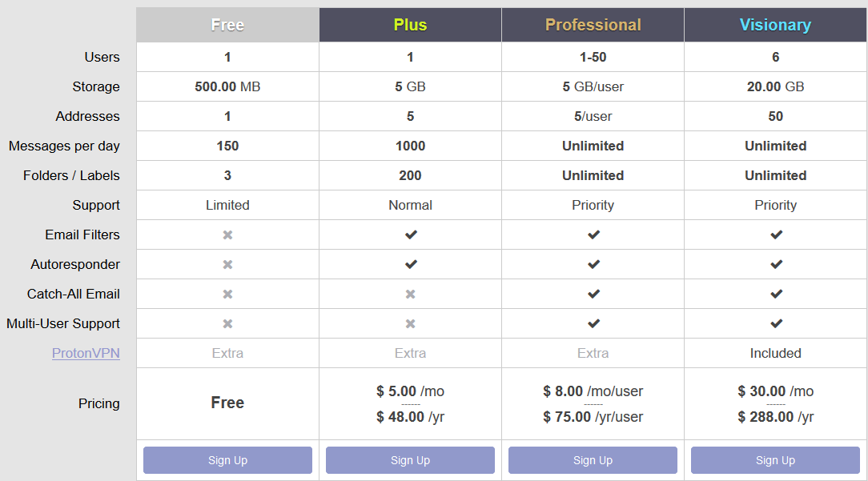Screen dimensions: 868x481
Task: Select the Visionary plan header
Action: point(775,25)
